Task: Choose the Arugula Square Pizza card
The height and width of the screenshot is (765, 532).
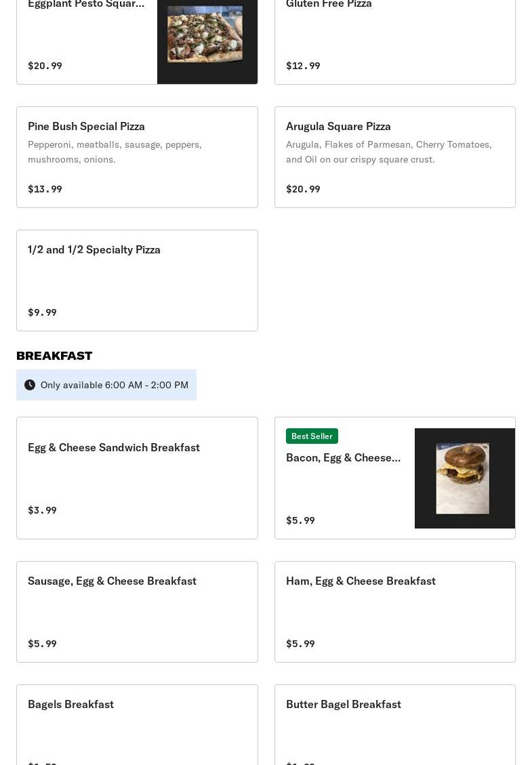Action: coord(395,157)
